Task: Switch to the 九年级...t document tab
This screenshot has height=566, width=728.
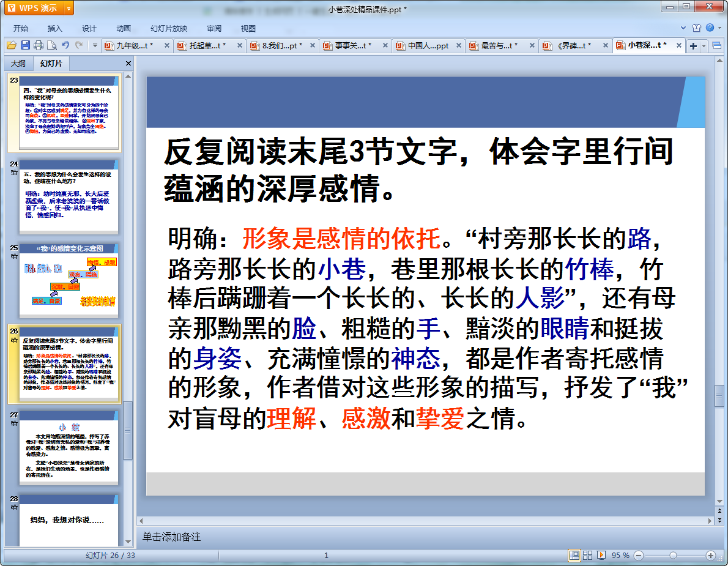Action: [x=134, y=45]
